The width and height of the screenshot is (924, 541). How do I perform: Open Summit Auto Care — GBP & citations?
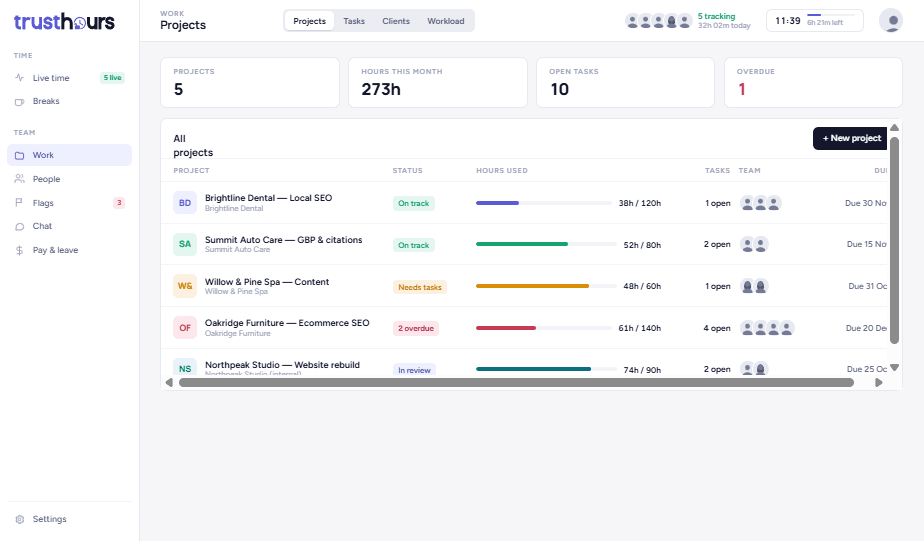click(283, 240)
